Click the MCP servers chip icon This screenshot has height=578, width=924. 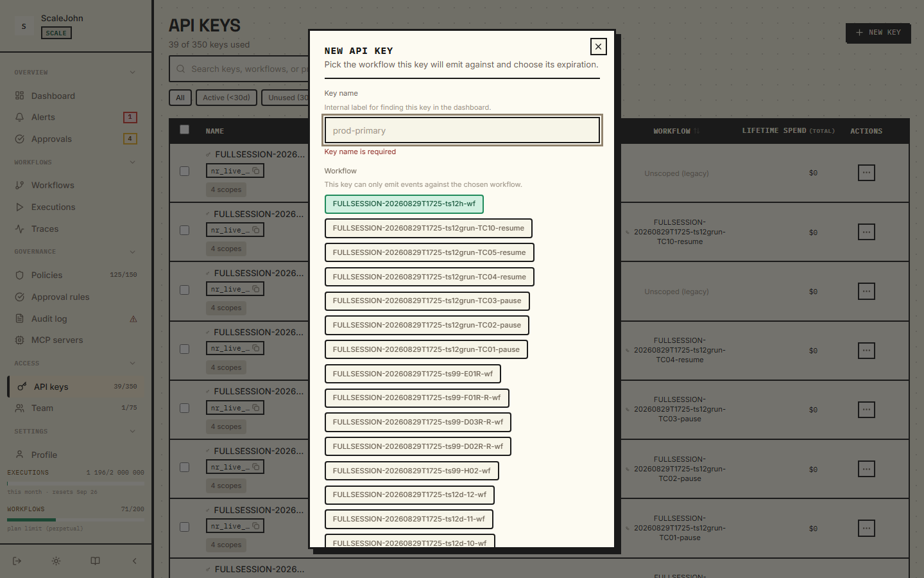click(x=19, y=340)
